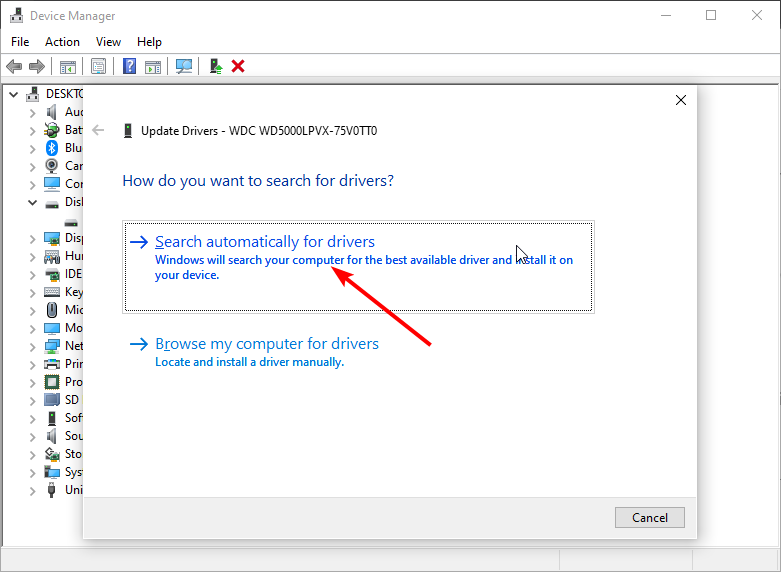This screenshot has height=572, width=781.
Task: Toggle the Show/Hide Action Pane toolbar icon
Action: (x=153, y=66)
